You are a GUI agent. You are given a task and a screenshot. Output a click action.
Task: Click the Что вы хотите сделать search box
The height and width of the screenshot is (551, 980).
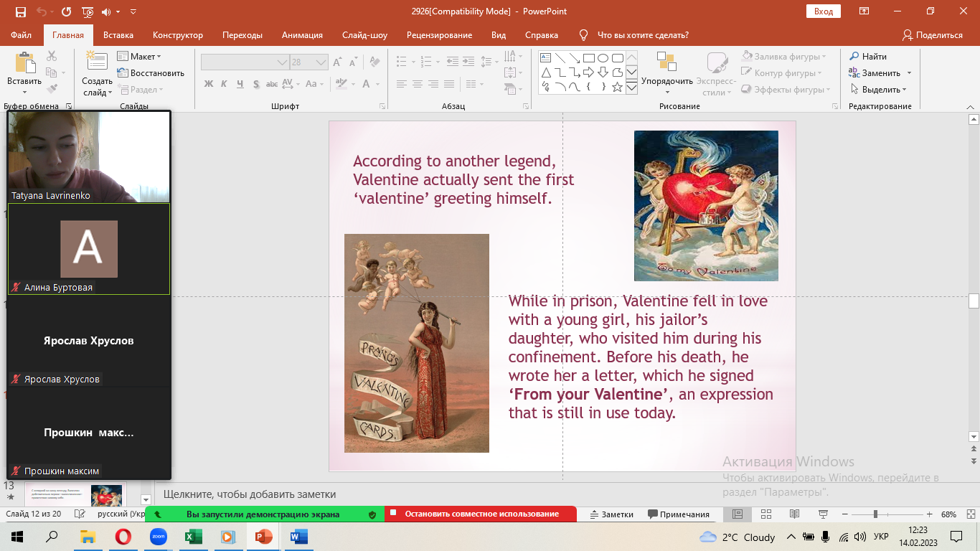643,35
